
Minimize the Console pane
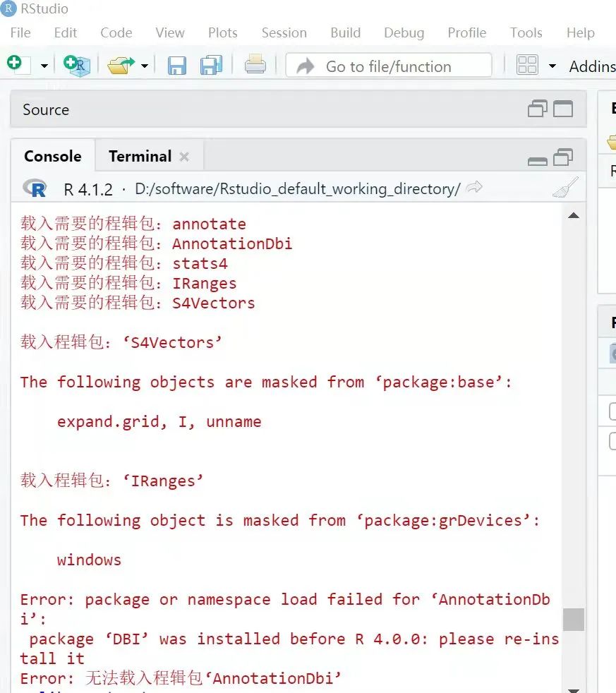point(538,162)
